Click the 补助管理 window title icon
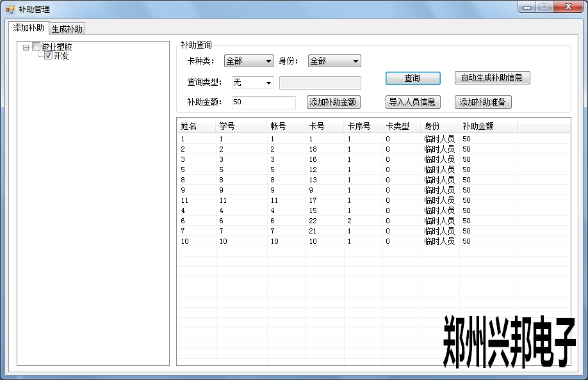Screen dimensions: 588x380 pyautogui.click(x=10, y=9)
